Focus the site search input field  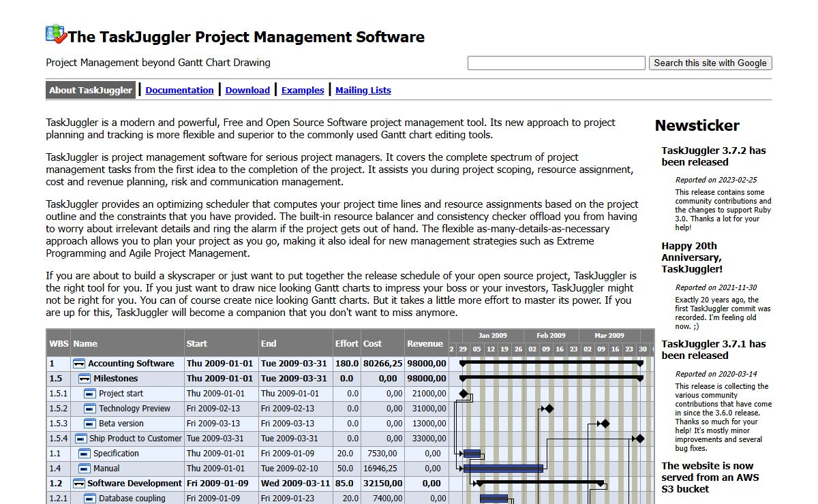point(556,63)
